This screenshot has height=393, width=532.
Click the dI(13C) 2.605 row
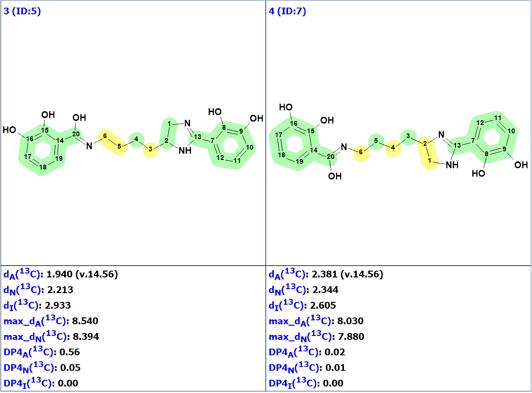click(302, 305)
